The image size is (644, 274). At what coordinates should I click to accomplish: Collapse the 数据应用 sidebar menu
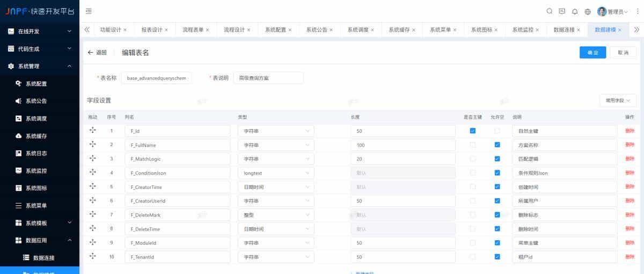40,240
